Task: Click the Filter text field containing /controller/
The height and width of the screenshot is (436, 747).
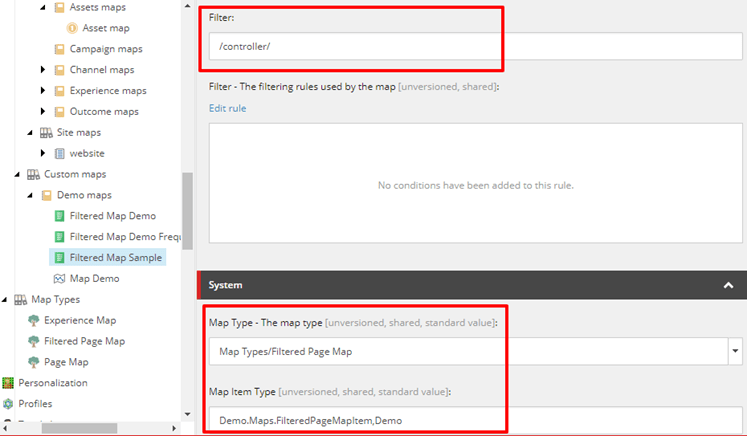Action: (475, 46)
